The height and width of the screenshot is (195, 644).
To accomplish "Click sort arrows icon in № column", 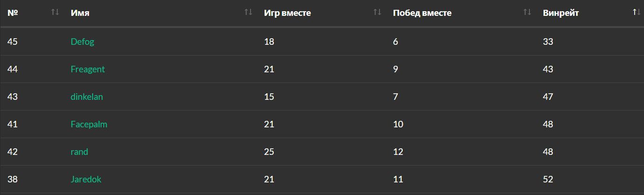I will pos(55,13).
